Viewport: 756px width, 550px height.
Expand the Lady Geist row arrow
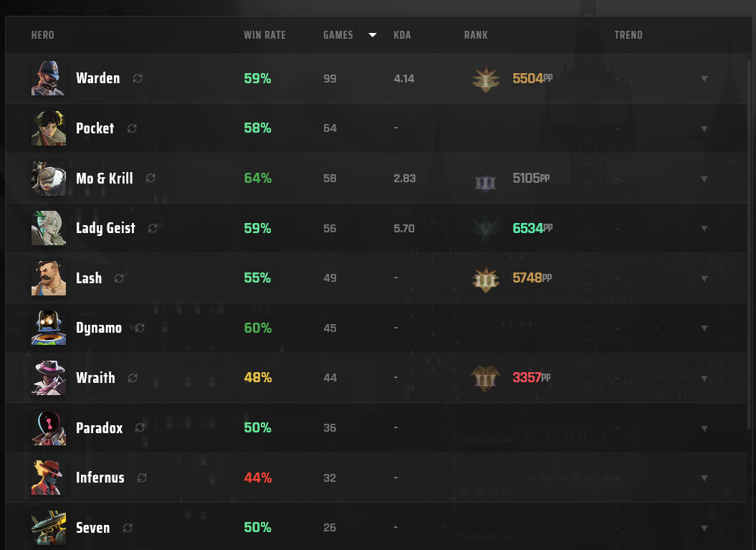(704, 229)
